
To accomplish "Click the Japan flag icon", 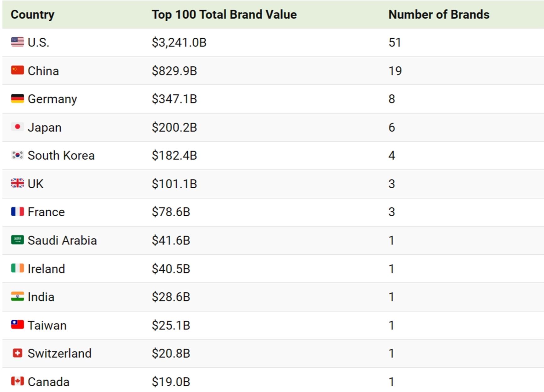I will coord(17,127).
